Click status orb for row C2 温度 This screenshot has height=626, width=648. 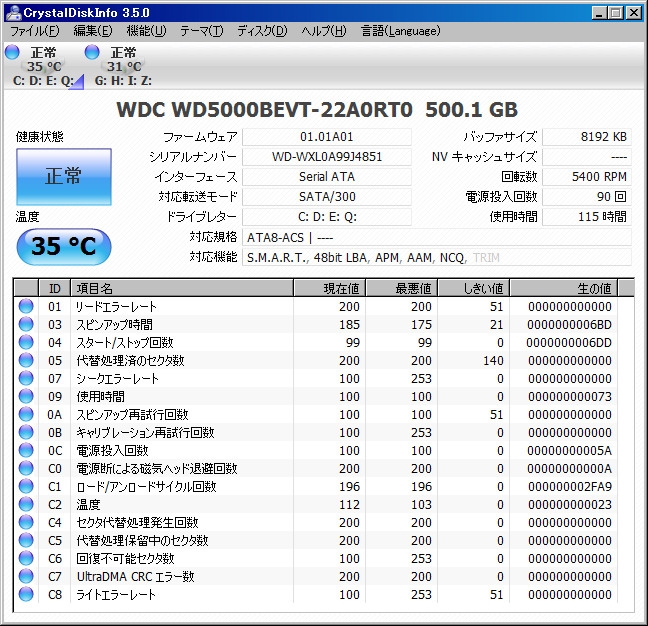click(26, 504)
